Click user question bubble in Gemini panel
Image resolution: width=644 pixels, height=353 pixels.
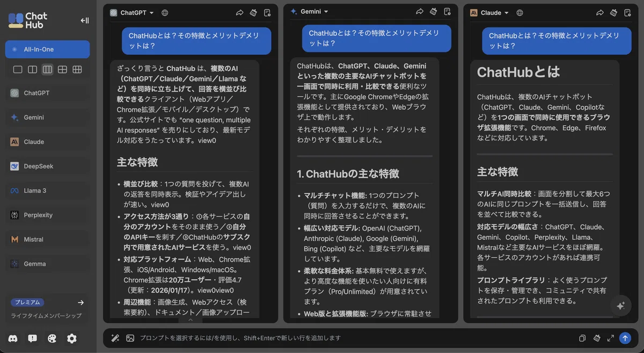(376, 38)
